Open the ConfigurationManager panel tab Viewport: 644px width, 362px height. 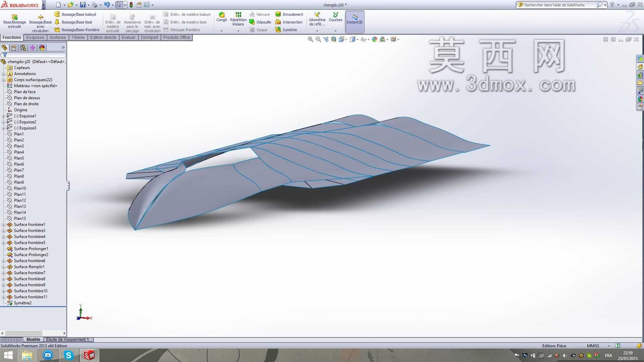(x=23, y=48)
